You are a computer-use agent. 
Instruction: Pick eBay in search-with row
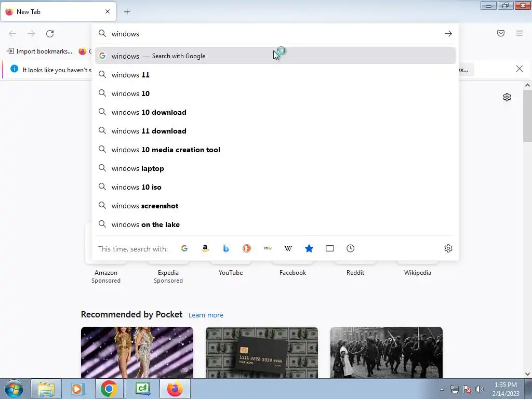[268, 248]
